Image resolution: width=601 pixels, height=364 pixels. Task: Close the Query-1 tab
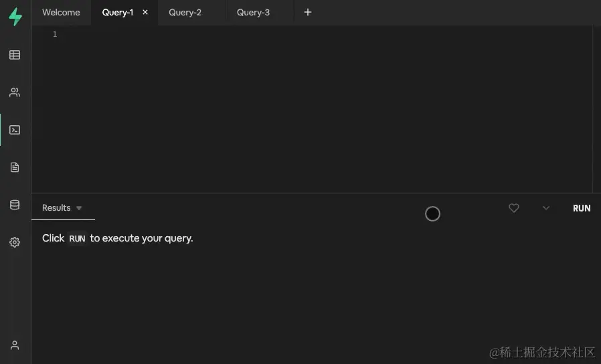[x=145, y=12]
